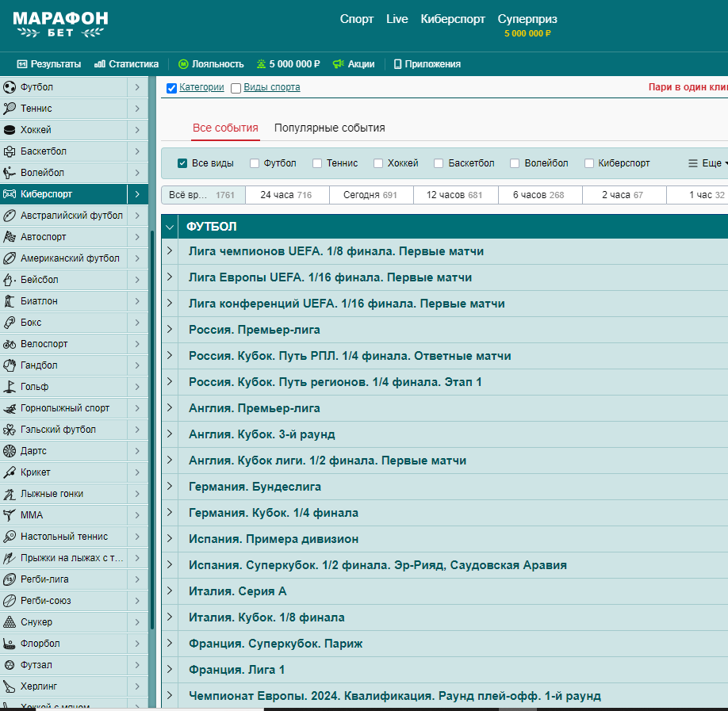Viewport: 728px width, 711px height.
Task: Click the MMA fighter icon in sidebar
Action: pos(10,515)
